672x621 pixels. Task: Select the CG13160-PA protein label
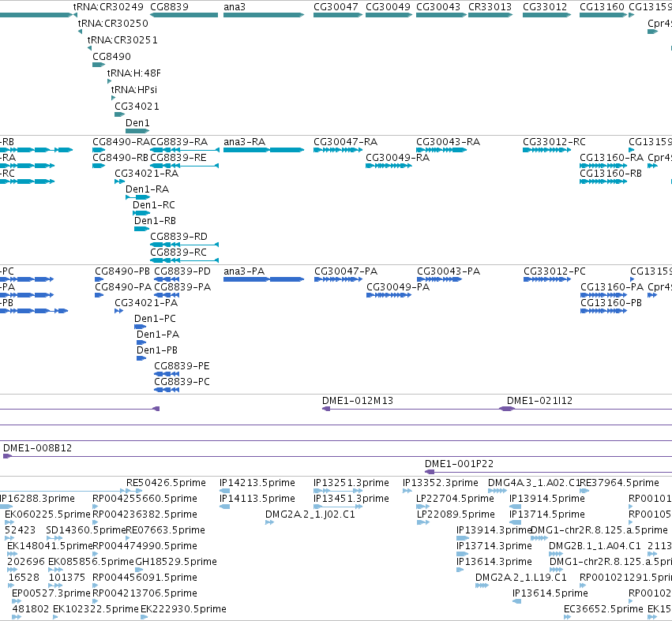(612, 287)
